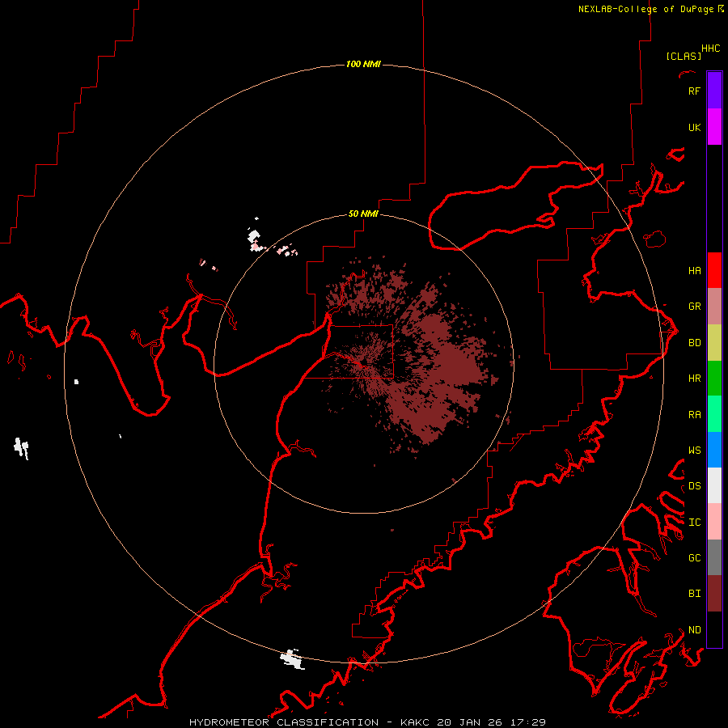Click the RF purple legend swatch
The image size is (728, 728).
(x=714, y=91)
